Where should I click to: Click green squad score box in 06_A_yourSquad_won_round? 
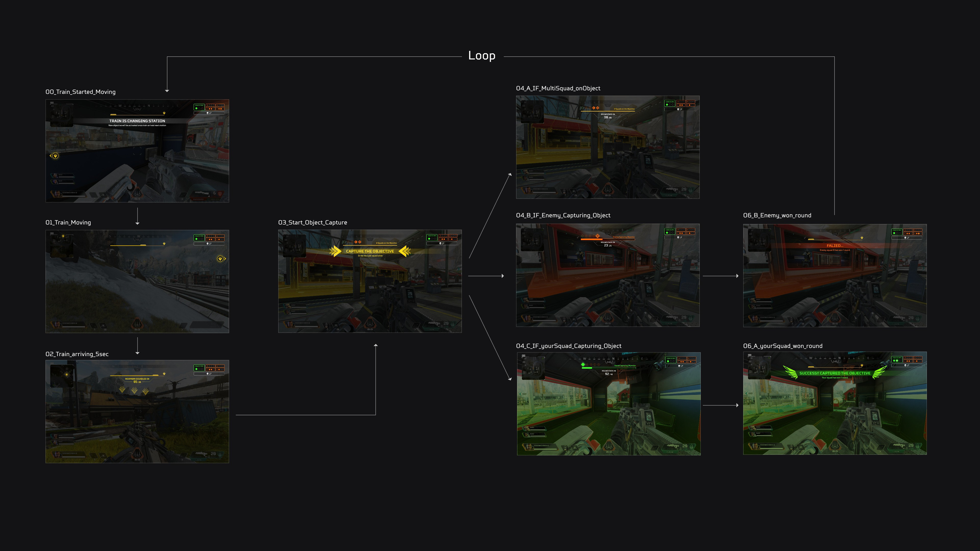click(x=897, y=359)
